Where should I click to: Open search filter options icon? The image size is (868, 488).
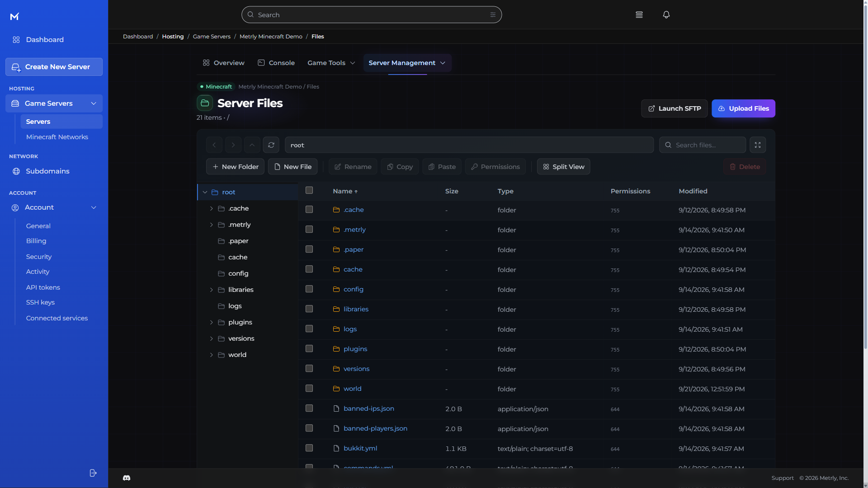coord(493,15)
